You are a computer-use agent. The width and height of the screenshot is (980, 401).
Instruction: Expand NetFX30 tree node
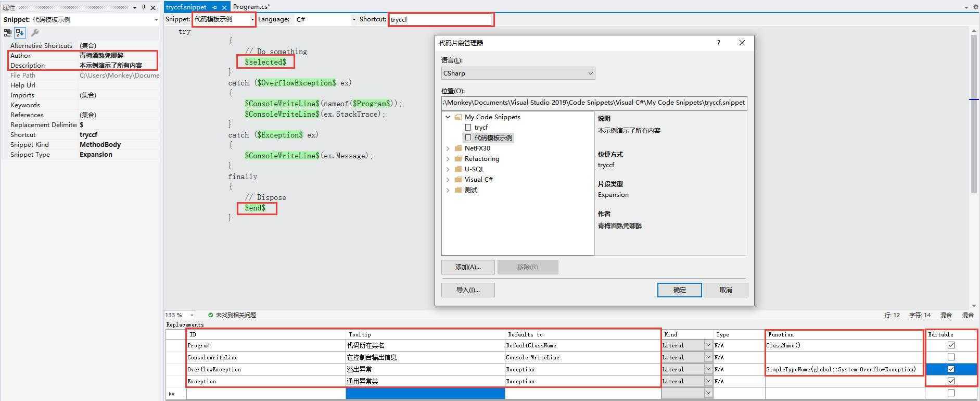(x=448, y=148)
